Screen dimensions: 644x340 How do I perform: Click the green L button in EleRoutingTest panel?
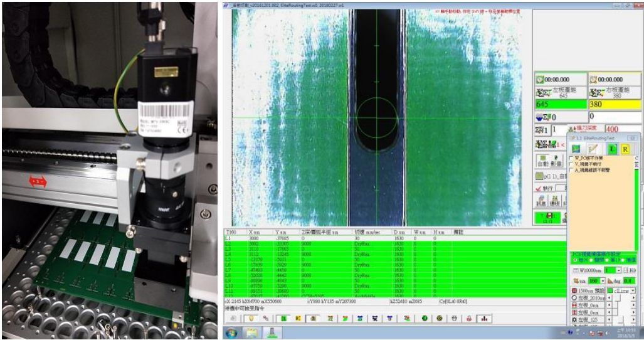click(613, 149)
